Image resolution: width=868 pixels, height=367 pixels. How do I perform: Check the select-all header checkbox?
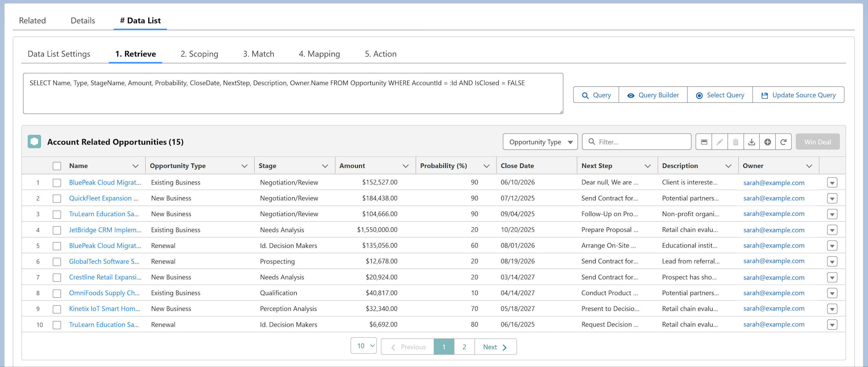[x=57, y=166]
